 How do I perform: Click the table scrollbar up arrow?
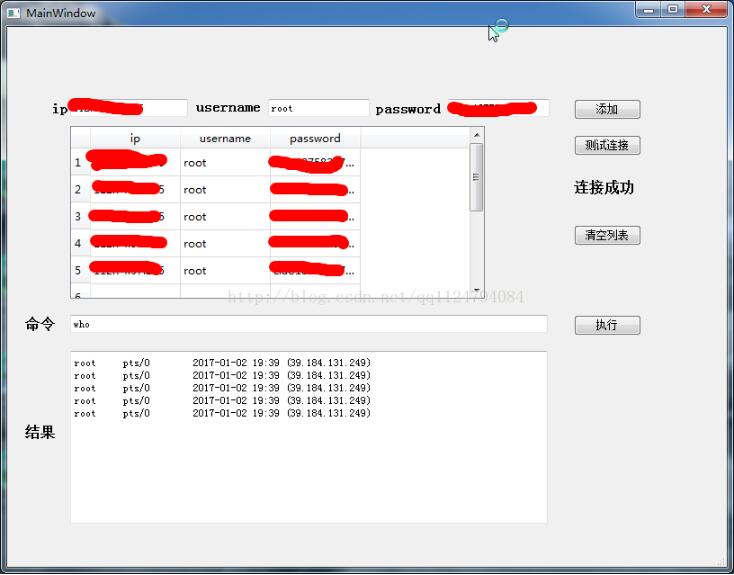click(477, 135)
